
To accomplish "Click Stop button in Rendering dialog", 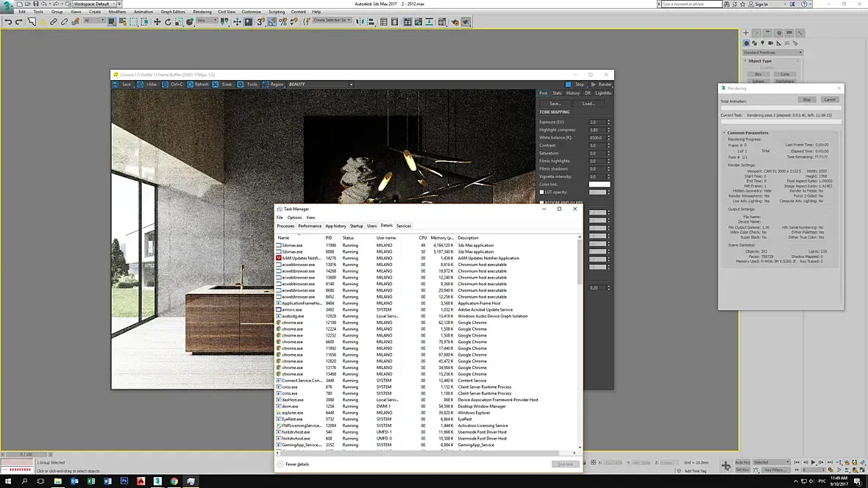I will click(x=806, y=99).
